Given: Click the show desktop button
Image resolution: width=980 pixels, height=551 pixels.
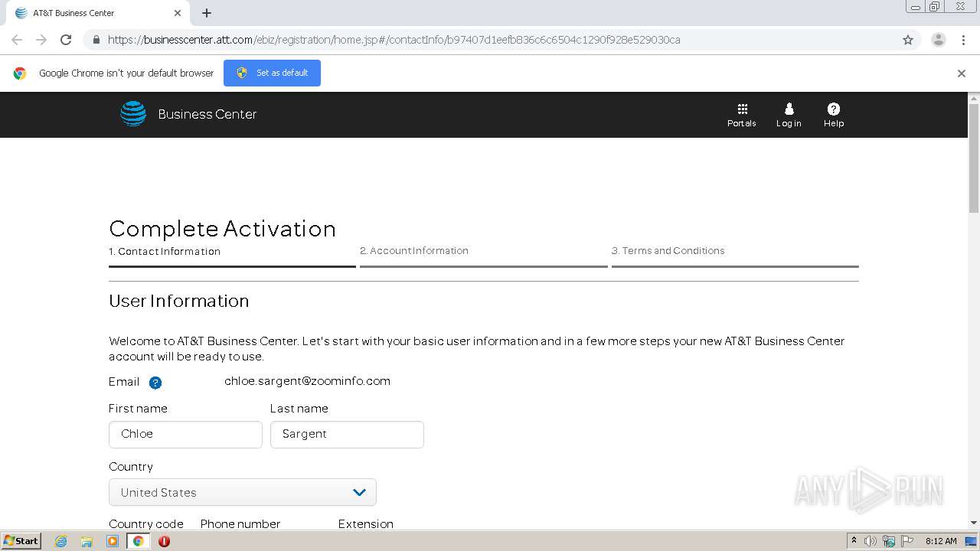Looking at the screenshot, I should pos(972,541).
